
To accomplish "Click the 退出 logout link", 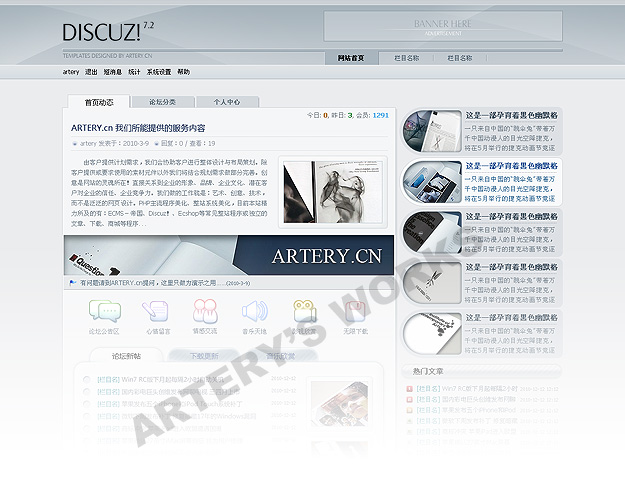I will [91, 72].
